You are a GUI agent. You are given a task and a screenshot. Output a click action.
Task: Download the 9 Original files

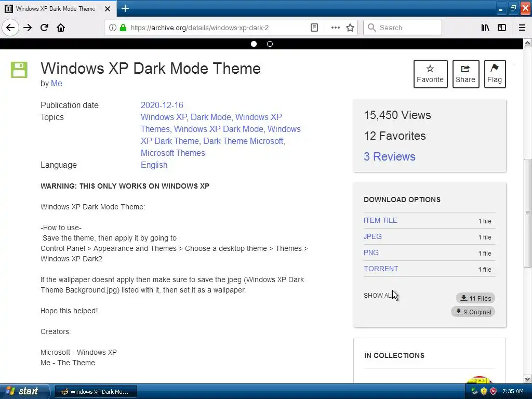point(473,312)
